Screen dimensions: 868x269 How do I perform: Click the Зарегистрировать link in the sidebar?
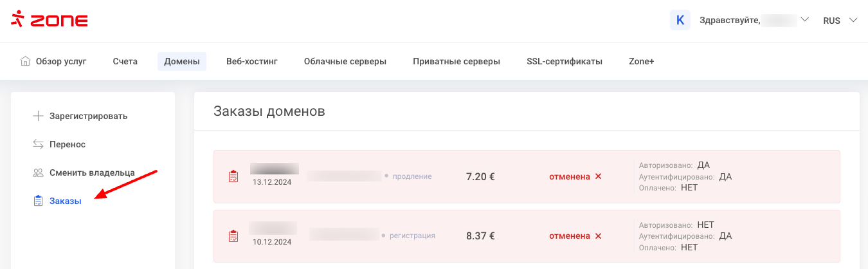coord(88,116)
